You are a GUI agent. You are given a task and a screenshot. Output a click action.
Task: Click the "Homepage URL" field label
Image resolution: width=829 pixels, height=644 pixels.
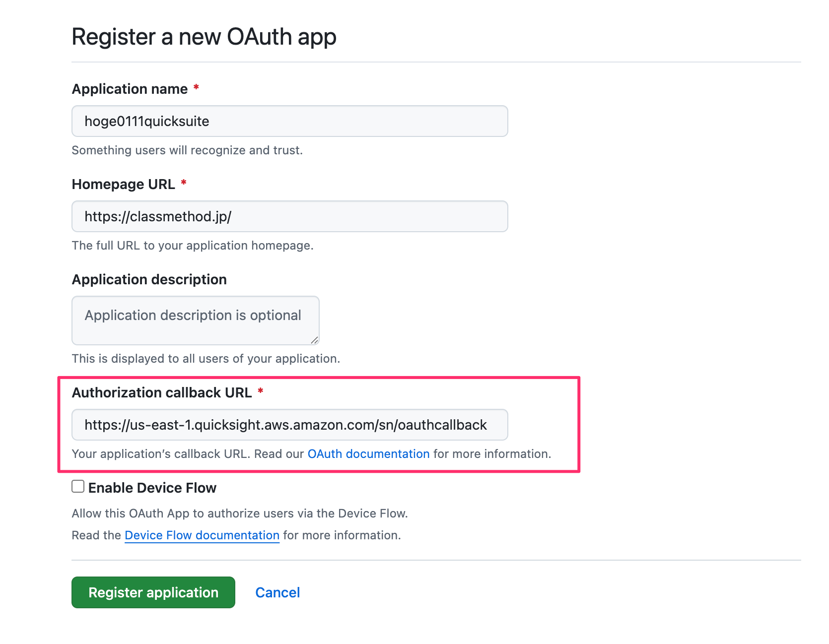(124, 185)
